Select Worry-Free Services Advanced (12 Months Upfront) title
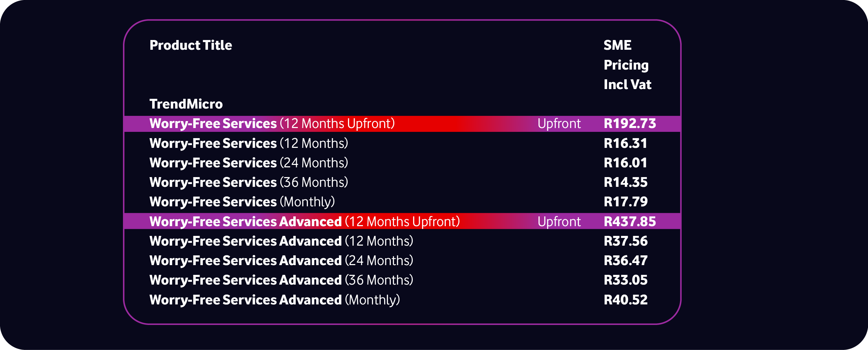868x350 pixels. coord(304,222)
